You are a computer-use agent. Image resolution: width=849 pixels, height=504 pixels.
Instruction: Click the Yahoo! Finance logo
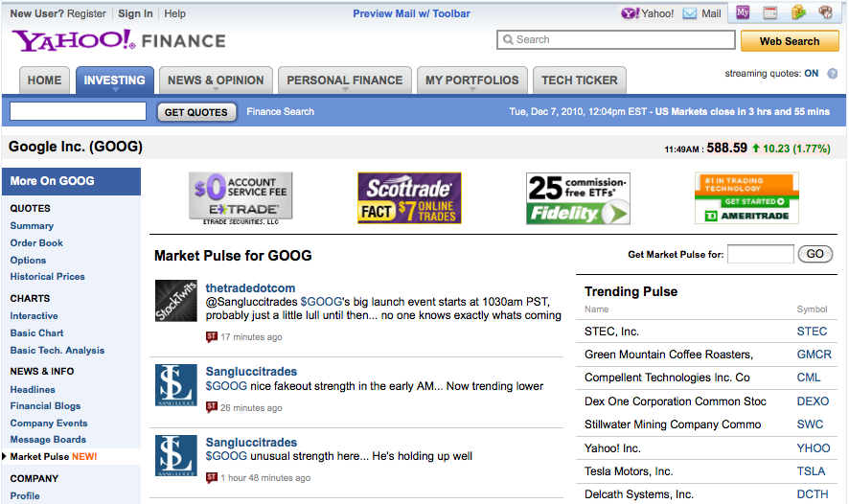click(119, 40)
